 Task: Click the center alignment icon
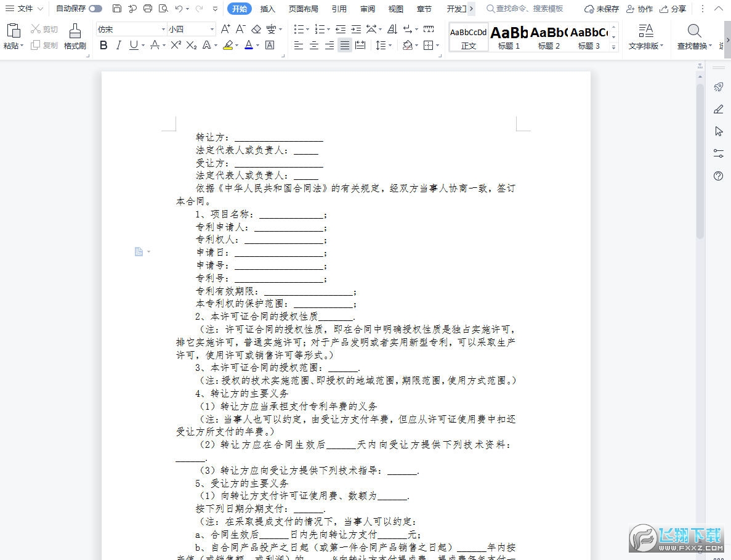tap(314, 45)
